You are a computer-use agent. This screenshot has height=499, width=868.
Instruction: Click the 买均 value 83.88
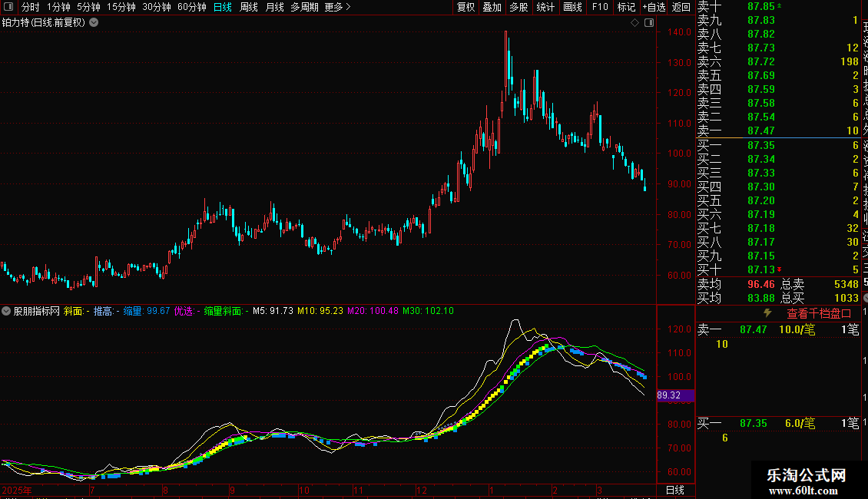pos(761,298)
